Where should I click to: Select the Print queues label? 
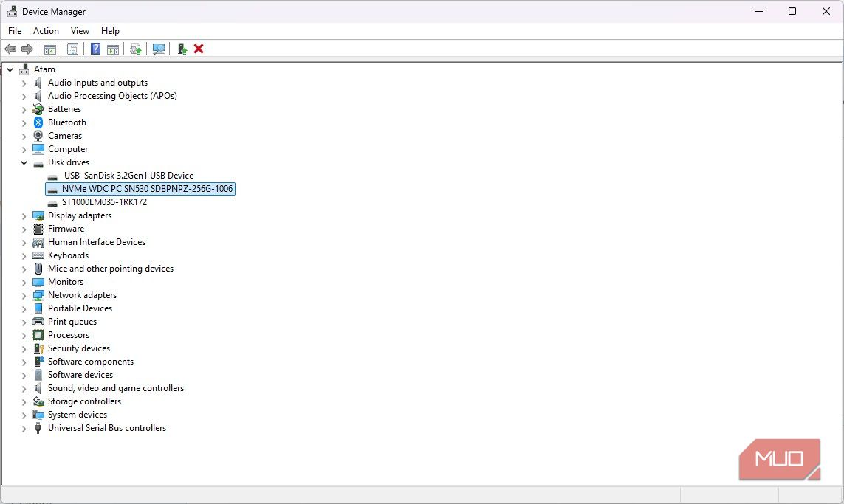click(x=72, y=322)
